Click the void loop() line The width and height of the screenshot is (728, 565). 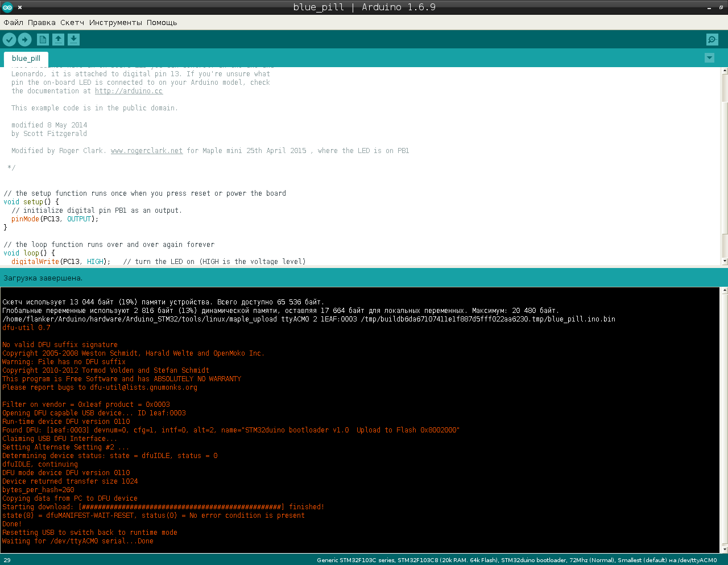click(x=29, y=253)
